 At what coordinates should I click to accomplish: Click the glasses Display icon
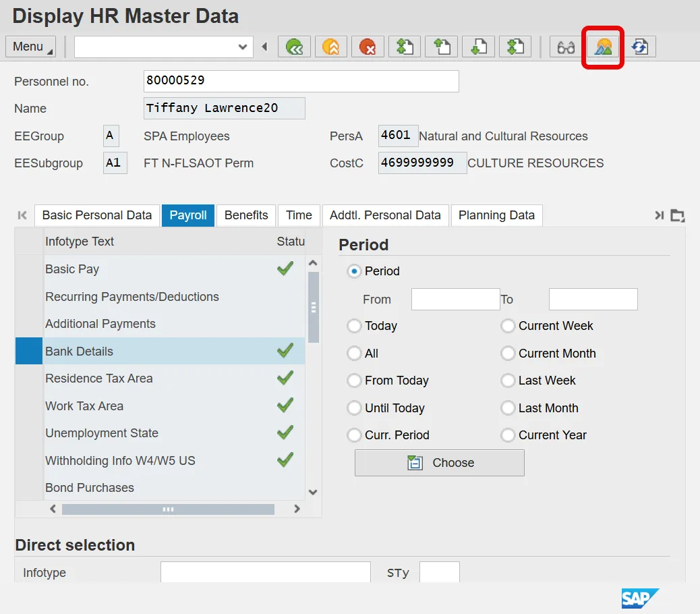point(566,47)
